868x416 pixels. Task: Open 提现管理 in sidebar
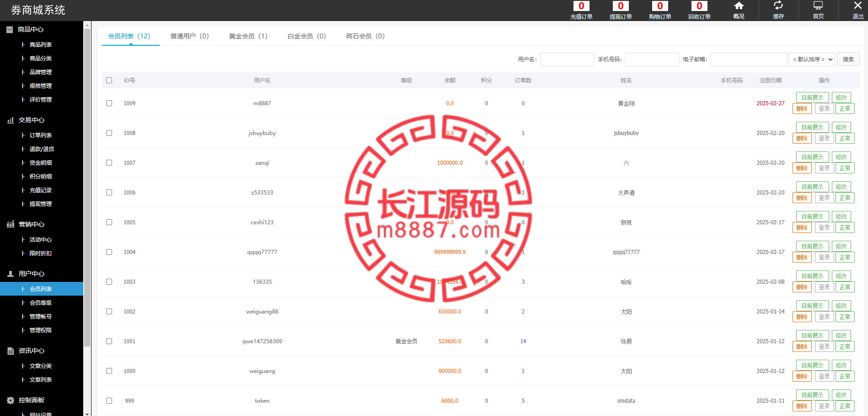pyautogui.click(x=41, y=204)
